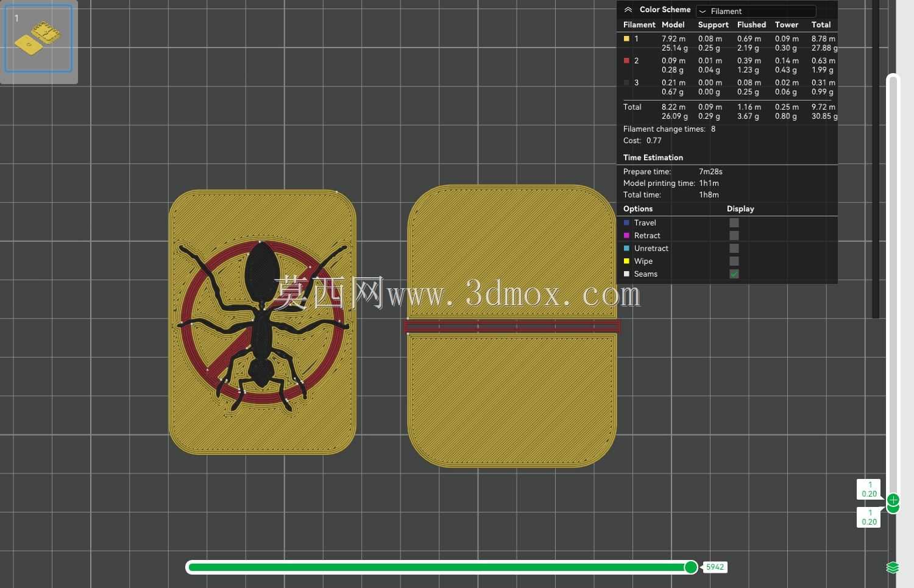Click the blue Travel legend color square
Screen dimensions: 914x588
[626, 223]
